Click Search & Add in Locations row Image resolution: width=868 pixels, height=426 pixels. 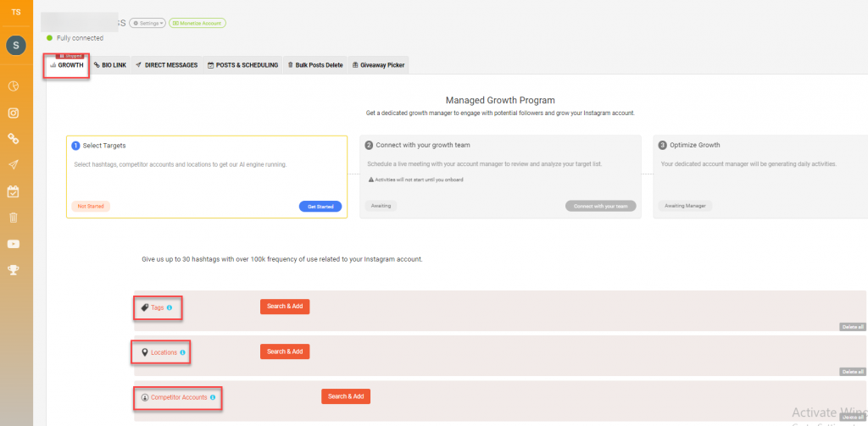coord(285,351)
